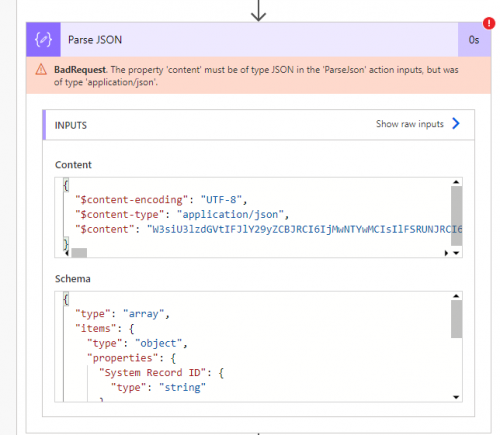
Task: Click the Schema box scroll down arrow
Action: pos(456,397)
